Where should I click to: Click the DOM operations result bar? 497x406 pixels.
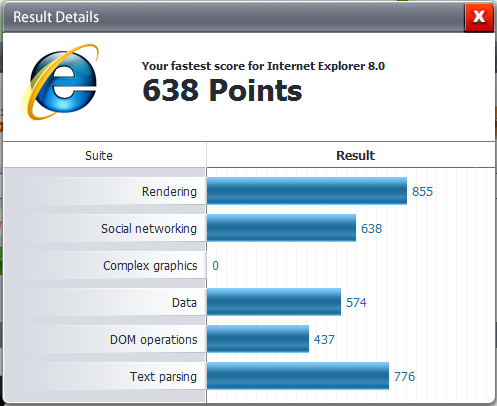tap(258, 339)
